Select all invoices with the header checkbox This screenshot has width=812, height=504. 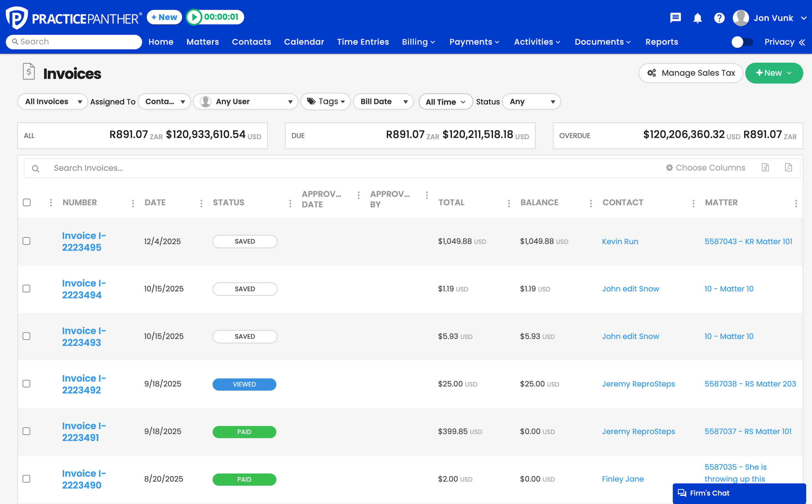(27, 202)
